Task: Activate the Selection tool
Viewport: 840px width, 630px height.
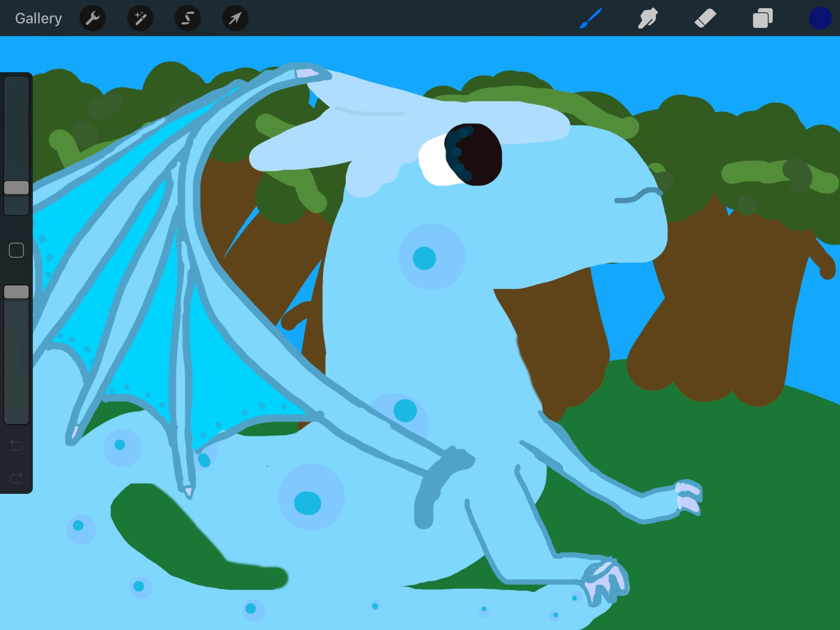Action: [x=188, y=18]
